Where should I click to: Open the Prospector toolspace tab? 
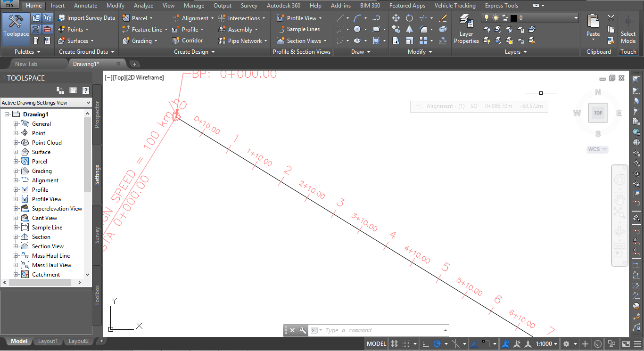(97, 114)
